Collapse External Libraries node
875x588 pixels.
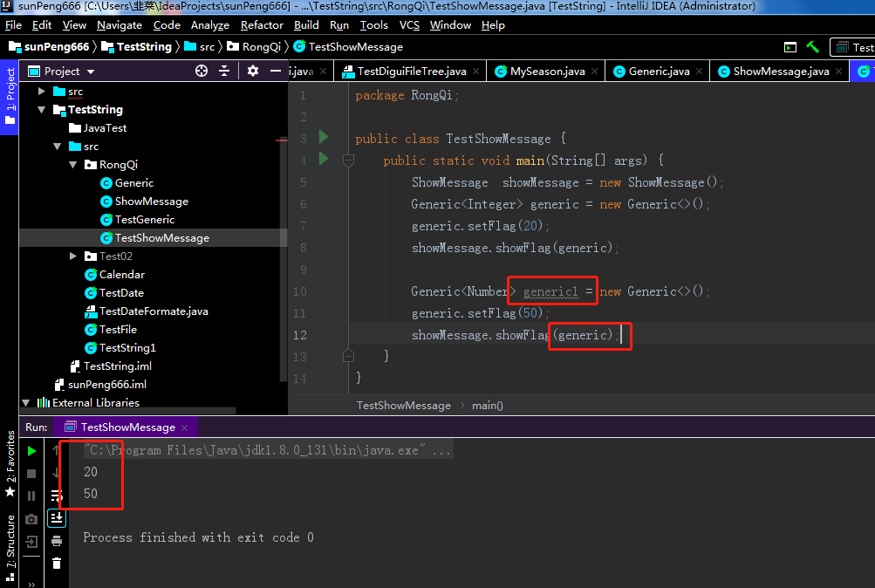click(25, 402)
